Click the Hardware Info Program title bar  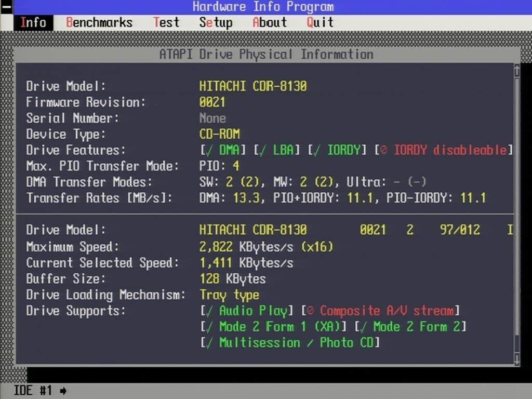click(x=263, y=7)
